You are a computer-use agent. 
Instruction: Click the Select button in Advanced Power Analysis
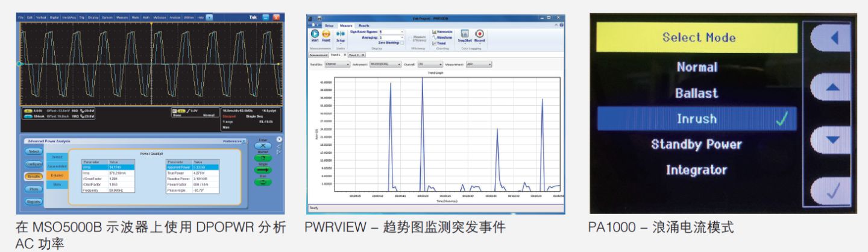point(34,151)
